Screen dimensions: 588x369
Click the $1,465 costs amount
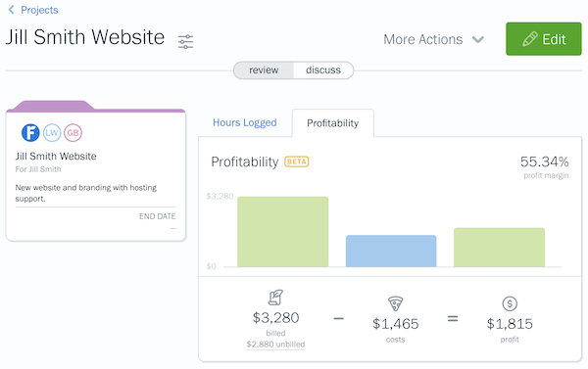tap(395, 324)
